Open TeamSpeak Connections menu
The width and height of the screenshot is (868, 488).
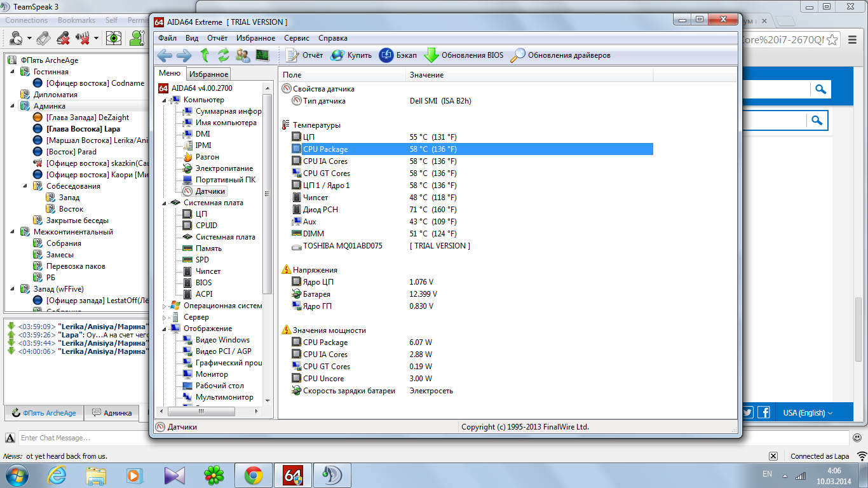27,20
